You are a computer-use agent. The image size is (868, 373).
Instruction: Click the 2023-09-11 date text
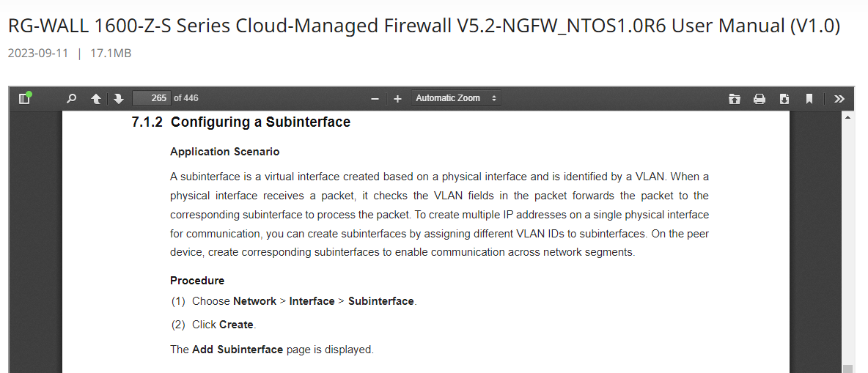(38, 53)
